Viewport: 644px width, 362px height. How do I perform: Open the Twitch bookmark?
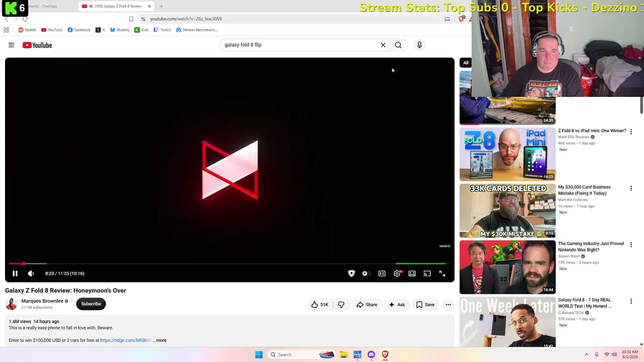click(x=163, y=30)
